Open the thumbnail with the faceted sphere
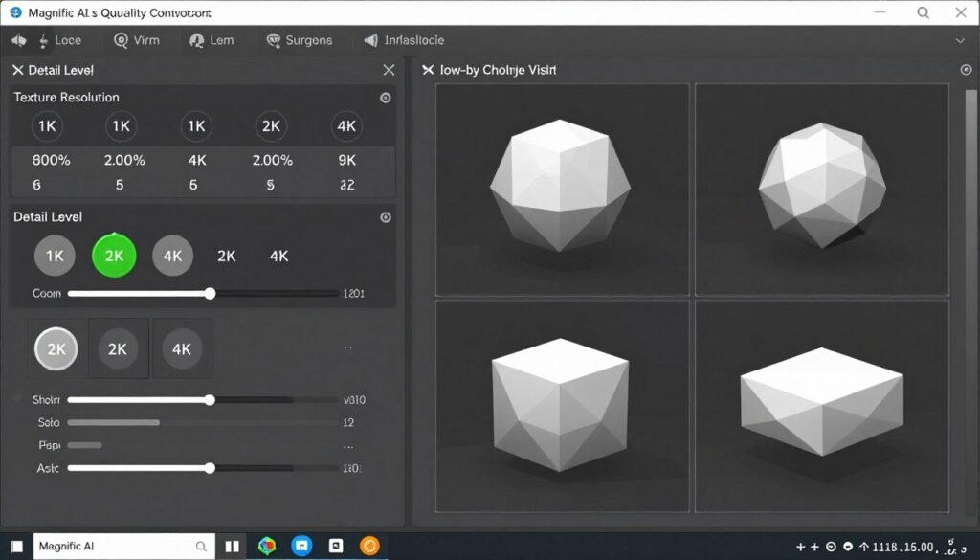Image resolution: width=980 pixels, height=560 pixels. click(822, 190)
